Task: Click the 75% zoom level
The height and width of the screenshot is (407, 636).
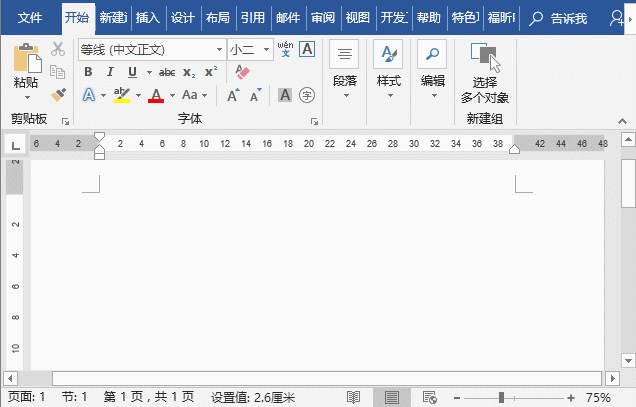Action: coord(598,397)
